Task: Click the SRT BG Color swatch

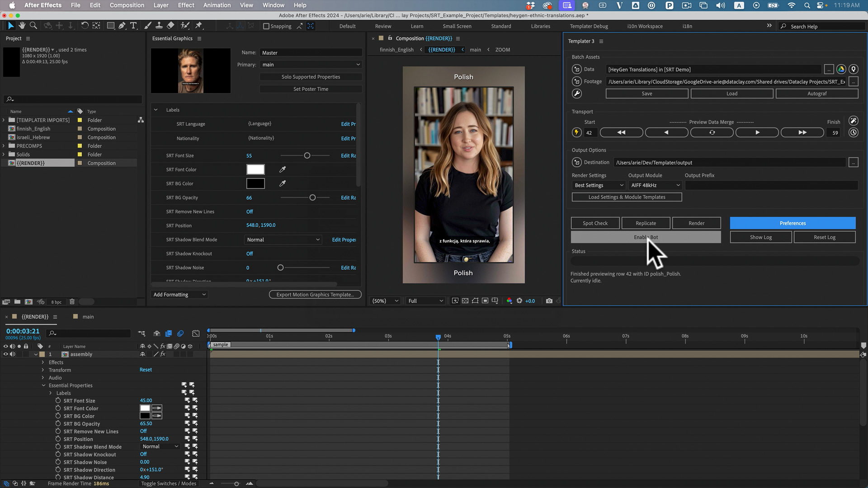Action: coord(255,183)
